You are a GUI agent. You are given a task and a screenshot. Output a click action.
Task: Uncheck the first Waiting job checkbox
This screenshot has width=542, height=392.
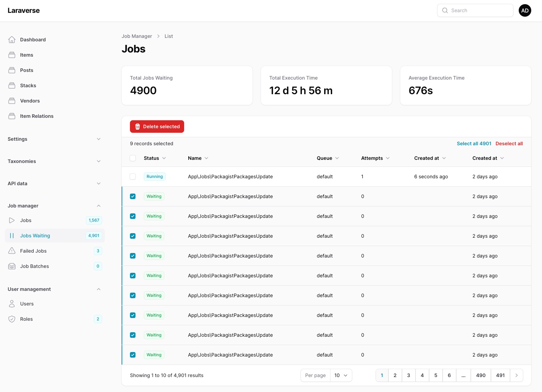click(133, 196)
